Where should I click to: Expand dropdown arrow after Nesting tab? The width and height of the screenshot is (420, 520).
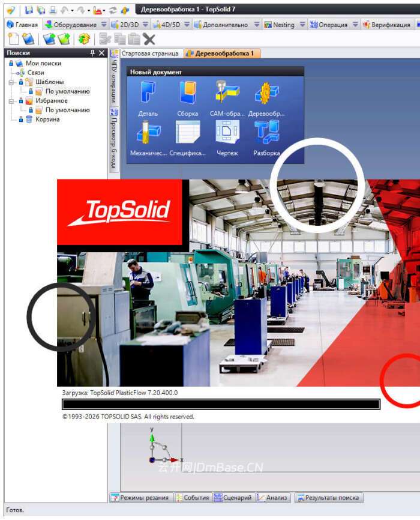[x=302, y=25]
